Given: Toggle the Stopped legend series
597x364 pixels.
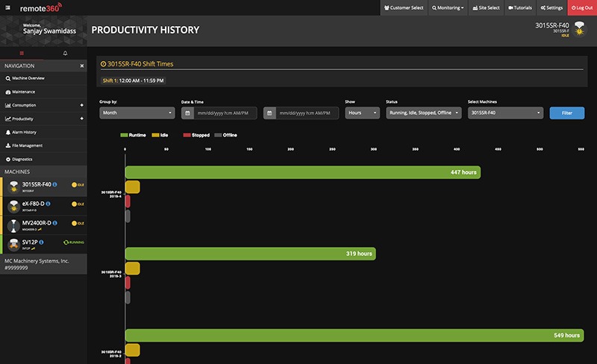Looking at the screenshot, I should [x=196, y=135].
